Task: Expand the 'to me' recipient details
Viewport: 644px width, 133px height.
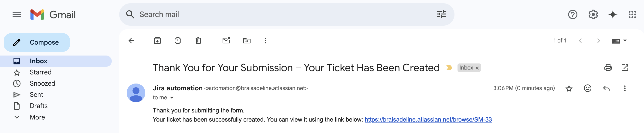Action: click(172, 98)
